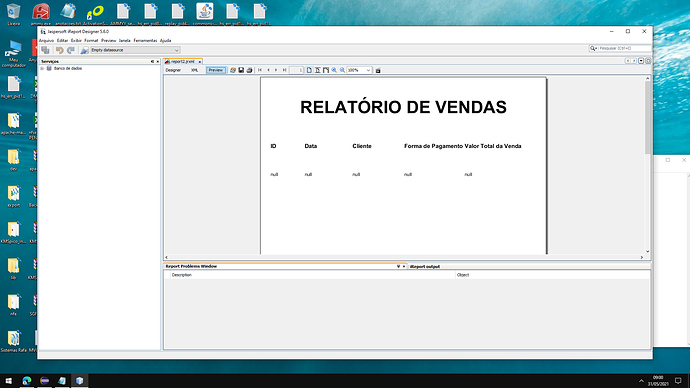Click the preview vertical scrollbar
Viewport: 690px width, 388px height.
pyautogui.click(x=647, y=165)
